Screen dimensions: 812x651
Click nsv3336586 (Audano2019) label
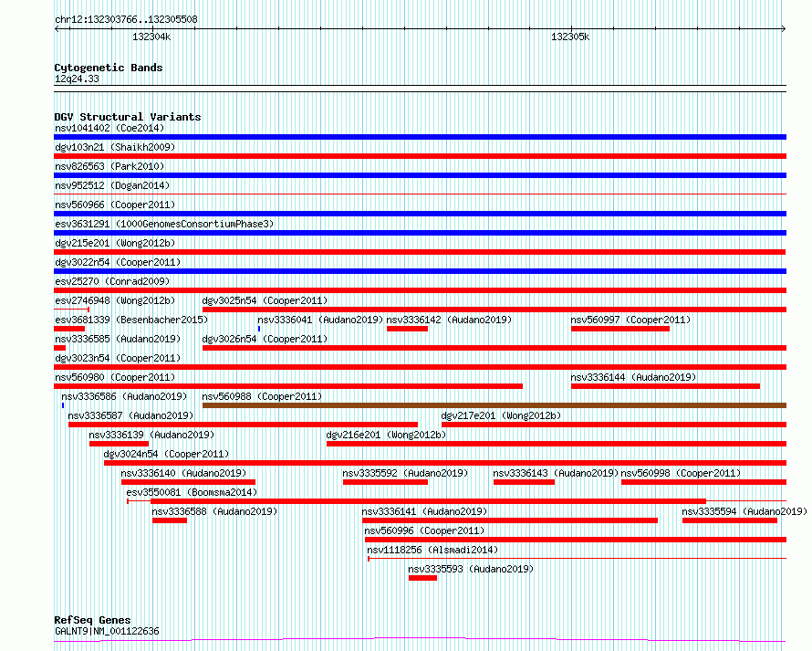pos(124,396)
